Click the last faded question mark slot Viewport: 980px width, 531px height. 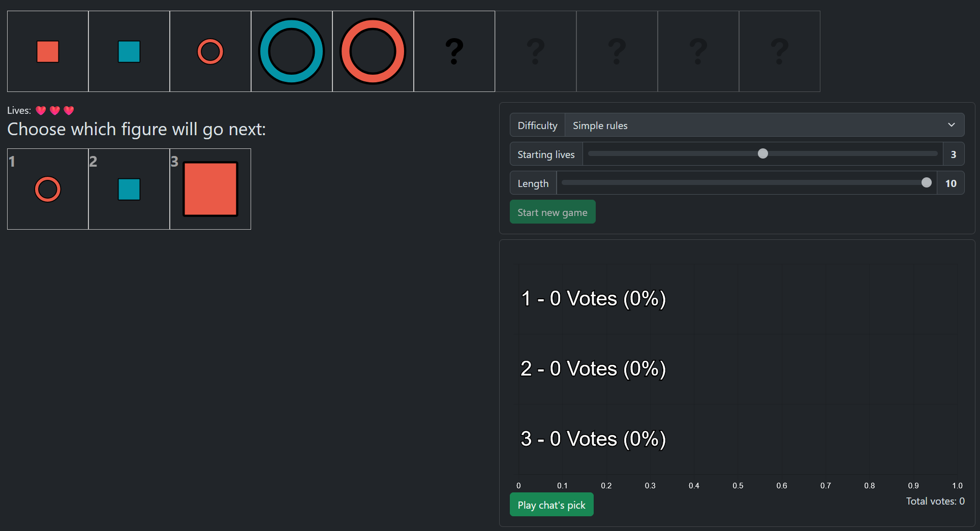(780, 51)
